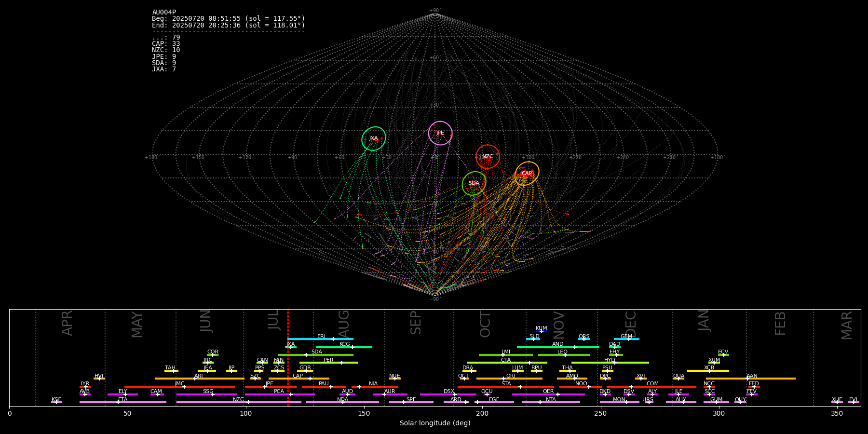Click the red NZC radiant circle on the sky map

488,157
